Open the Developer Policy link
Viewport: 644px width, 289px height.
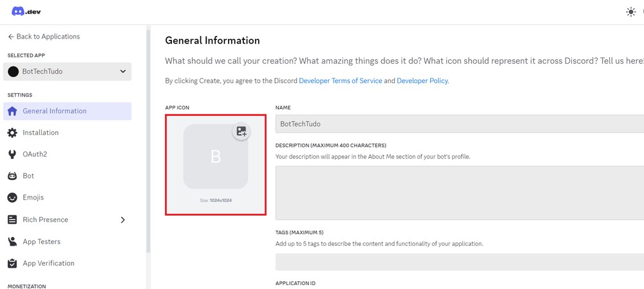(x=422, y=81)
